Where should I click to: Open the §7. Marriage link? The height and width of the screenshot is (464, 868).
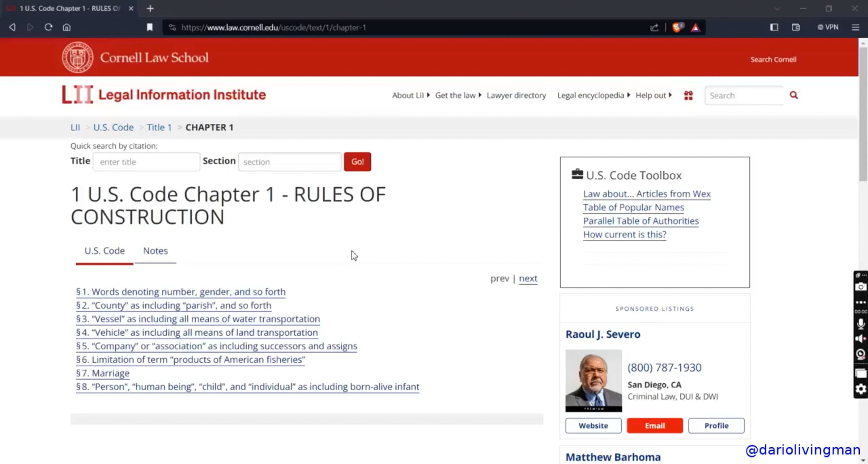pyautogui.click(x=103, y=373)
